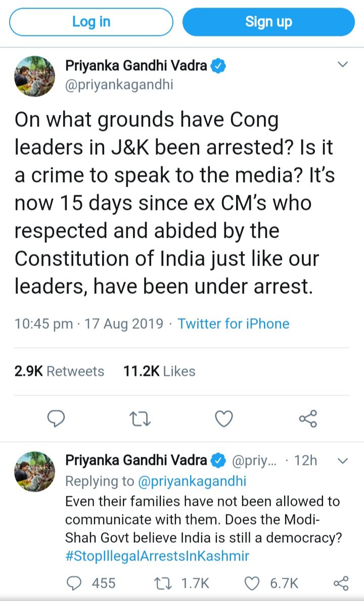Share the reply tweet via its share icon

tap(341, 583)
